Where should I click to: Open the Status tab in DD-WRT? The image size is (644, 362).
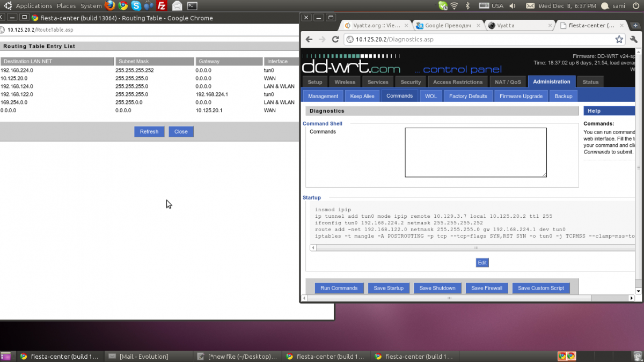click(590, 82)
